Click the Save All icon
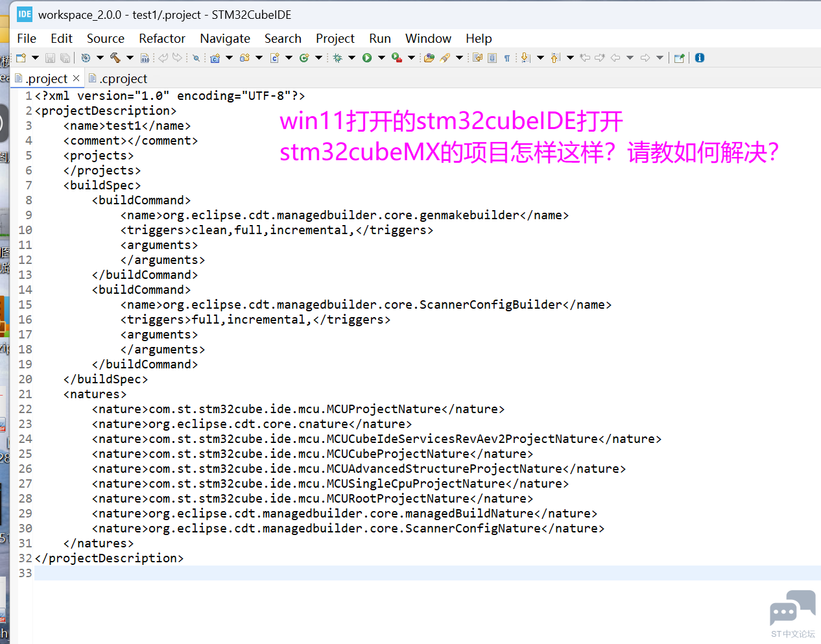The height and width of the screenshot is (644, 821). (65, 58)
